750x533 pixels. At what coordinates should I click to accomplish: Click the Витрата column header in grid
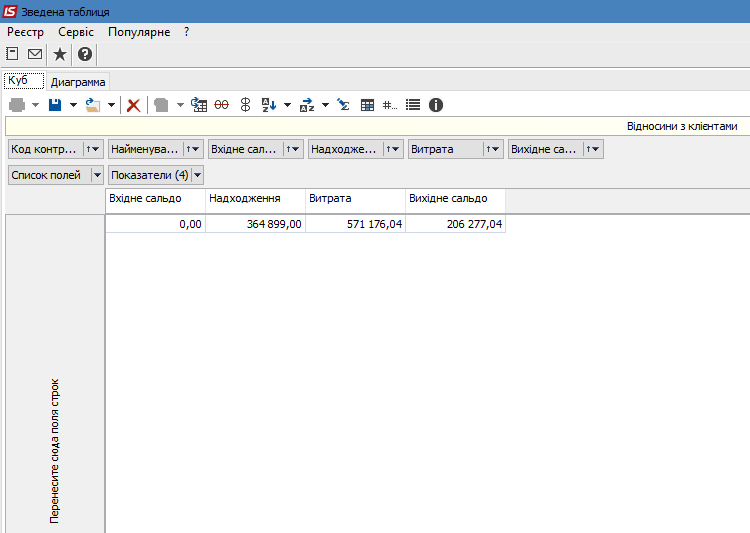355,201
